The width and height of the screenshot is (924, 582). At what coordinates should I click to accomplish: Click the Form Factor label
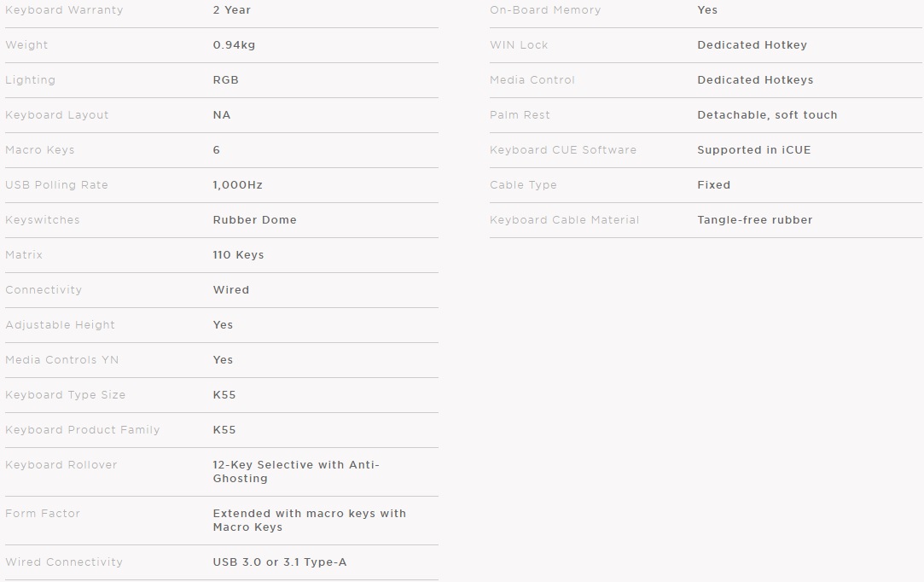(43, 514)
